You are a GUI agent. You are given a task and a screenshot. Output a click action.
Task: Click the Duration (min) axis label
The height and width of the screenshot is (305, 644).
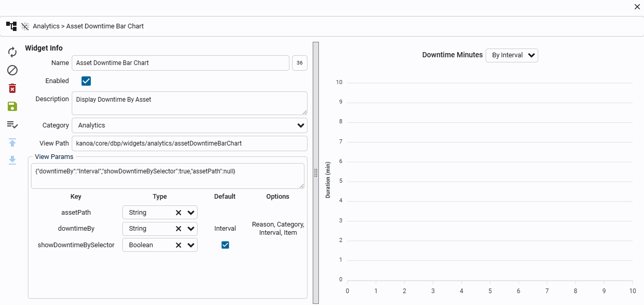[328, 180]
